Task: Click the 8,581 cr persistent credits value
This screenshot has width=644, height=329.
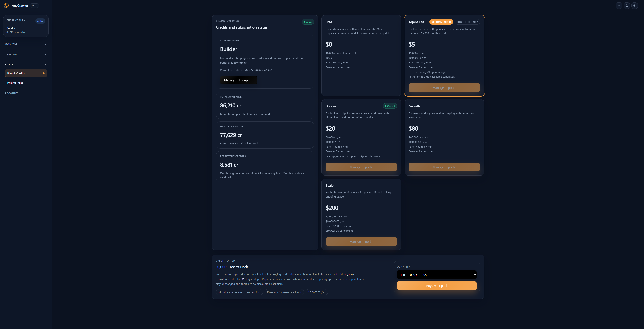Action: point(229,165)
